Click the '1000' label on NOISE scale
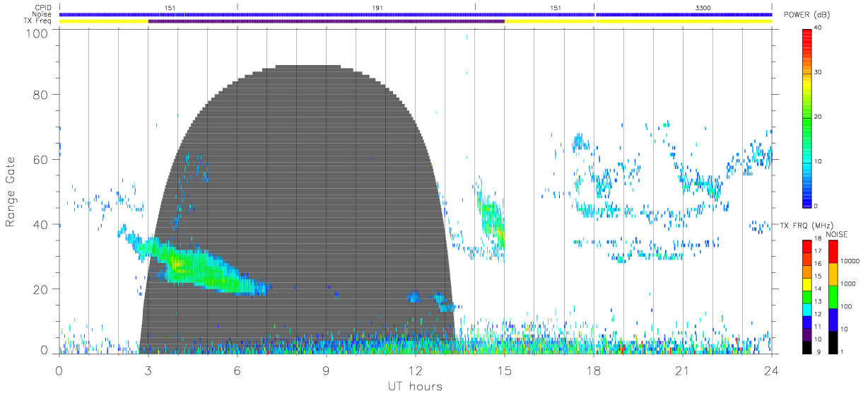Image resolution: width=868 pixels, height=401 pixels. pos(848,284)
